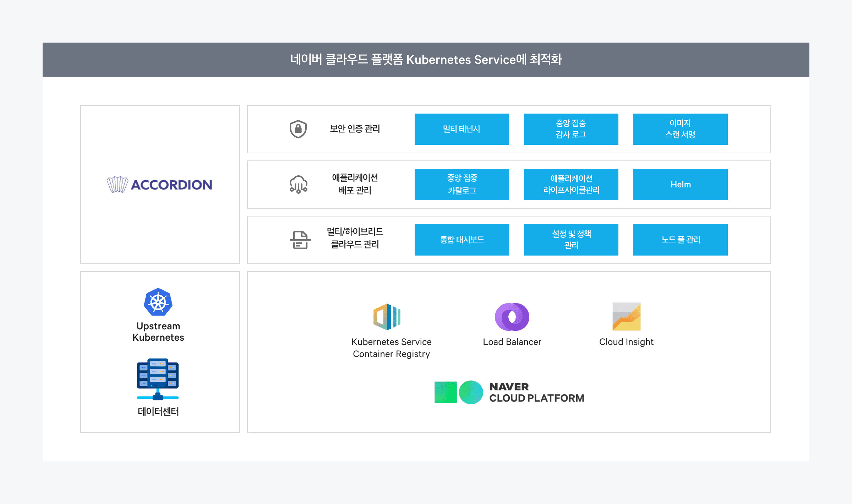Select the 중앙 집중 감사 로그 box
The image size is (852, 504).
571,129
